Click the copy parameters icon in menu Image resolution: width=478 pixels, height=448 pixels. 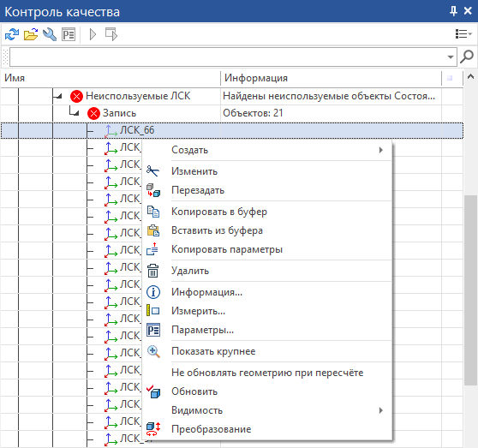click(x=152, y=249)
